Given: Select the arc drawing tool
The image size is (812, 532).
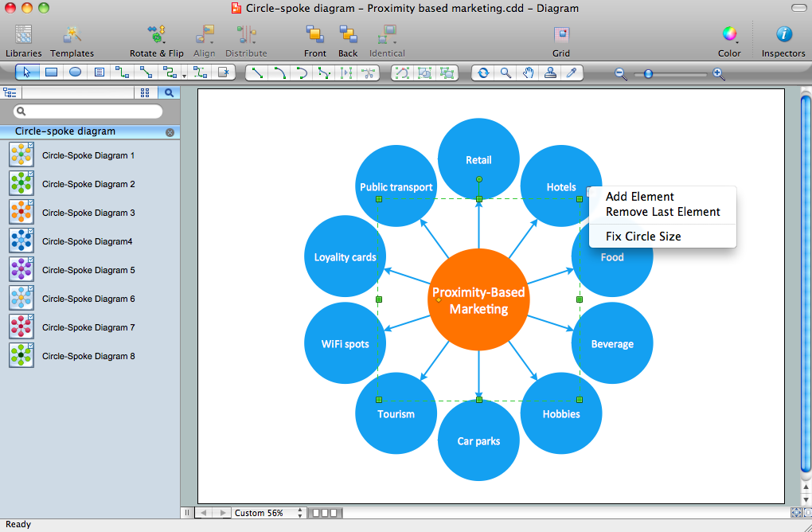Looking at the screenshot, I should [x=279, y=72].
